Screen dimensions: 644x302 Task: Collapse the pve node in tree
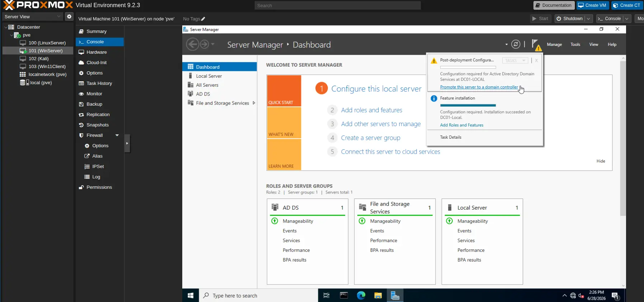(11, 35)
